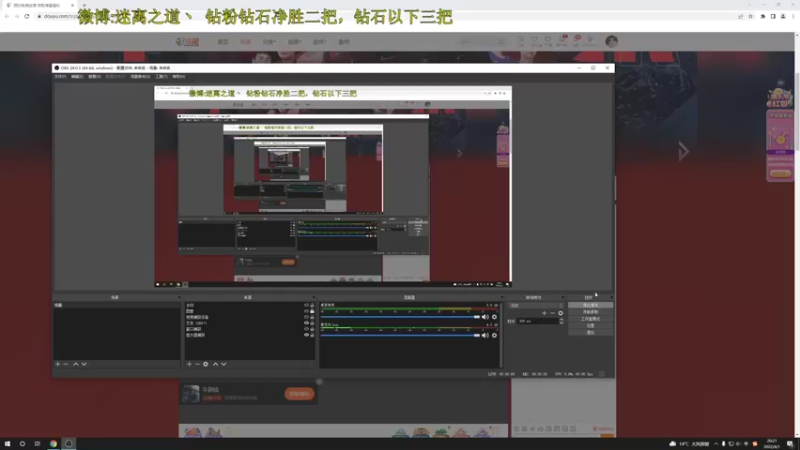Screen dimensions: 800x450
Task: Open Task View on the Windows taskbar
Action: click(37, 443)
